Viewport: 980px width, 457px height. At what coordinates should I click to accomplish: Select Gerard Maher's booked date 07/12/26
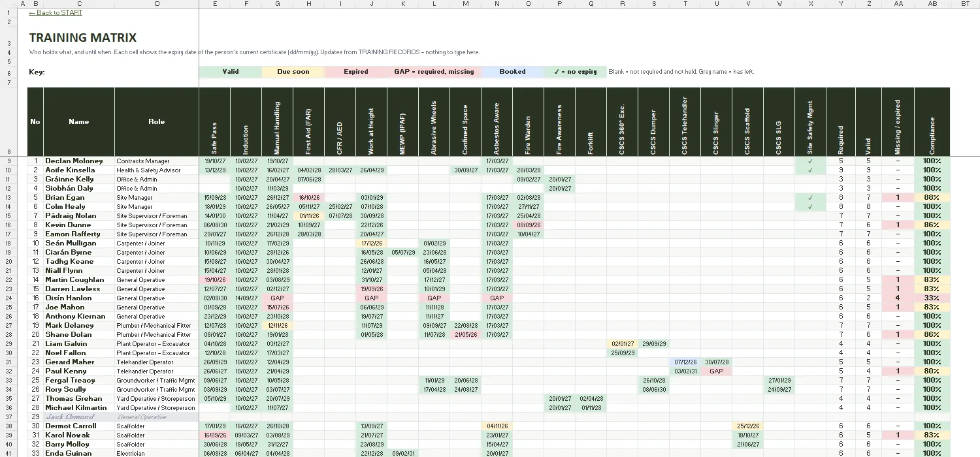tap(685, 362)
